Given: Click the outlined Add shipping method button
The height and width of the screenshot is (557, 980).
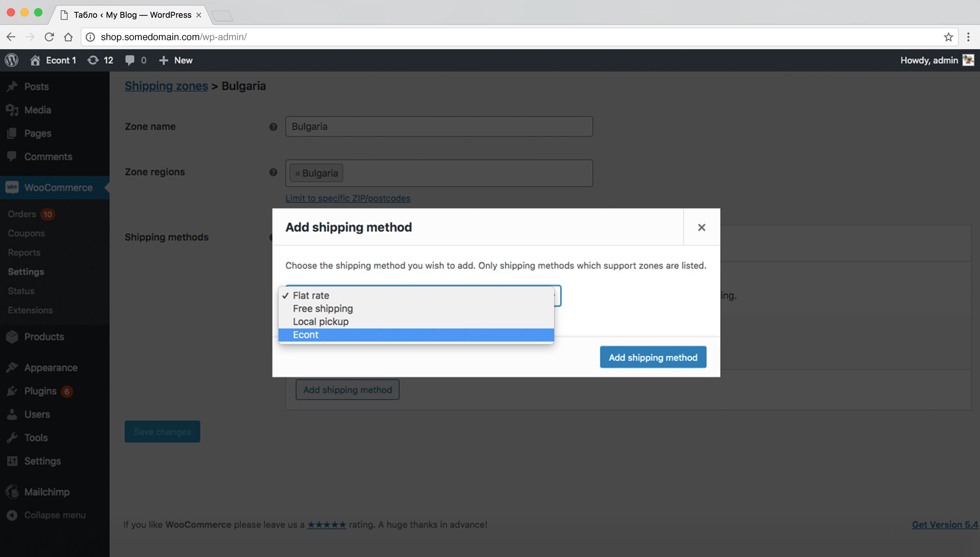Looking at the screenshot, I should tap(347, 389).
